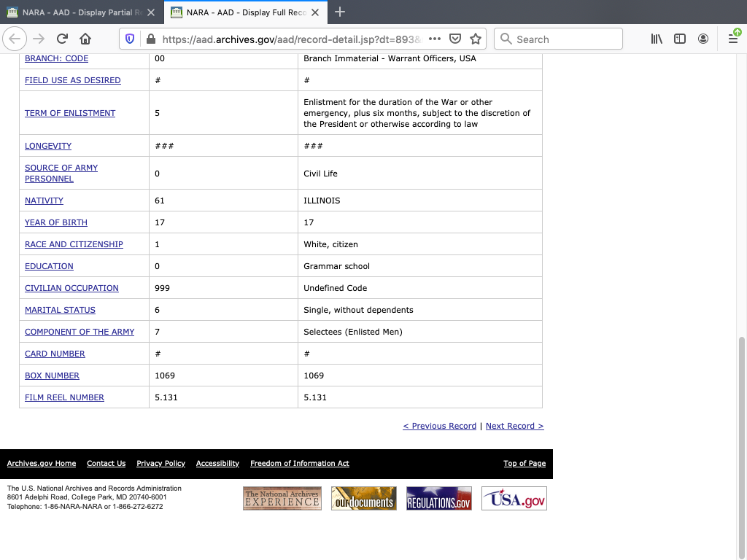
Task: Save page to Pocket icon
Action: 455,39
